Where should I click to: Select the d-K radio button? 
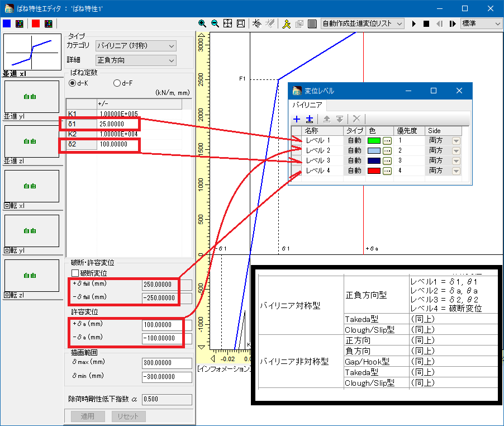[x=73, y=83]
